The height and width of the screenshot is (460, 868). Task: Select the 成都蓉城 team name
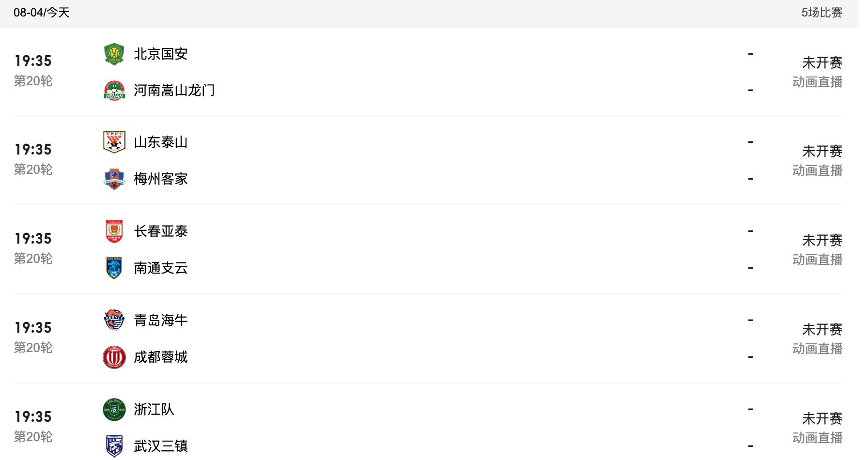160,357
